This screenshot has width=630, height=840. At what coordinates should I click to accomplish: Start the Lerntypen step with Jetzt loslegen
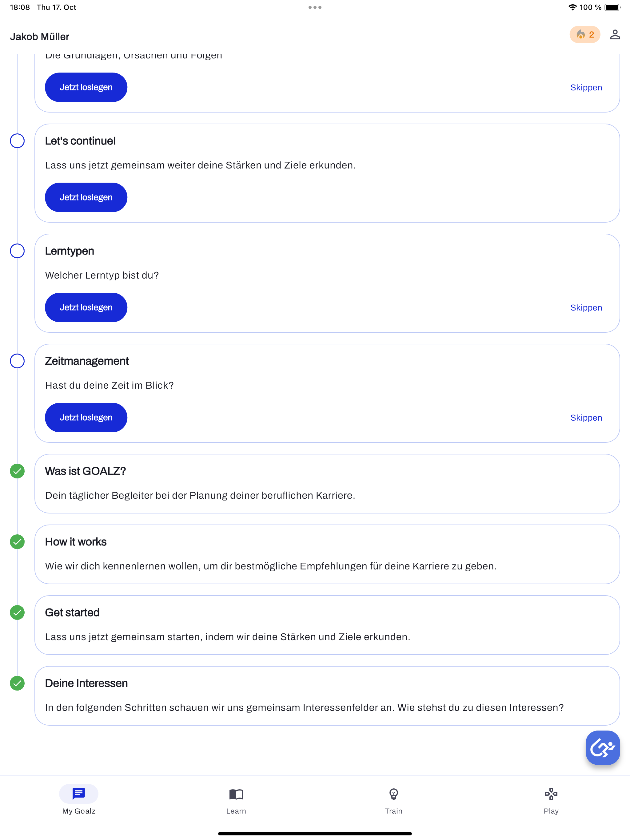click(86, 307)
